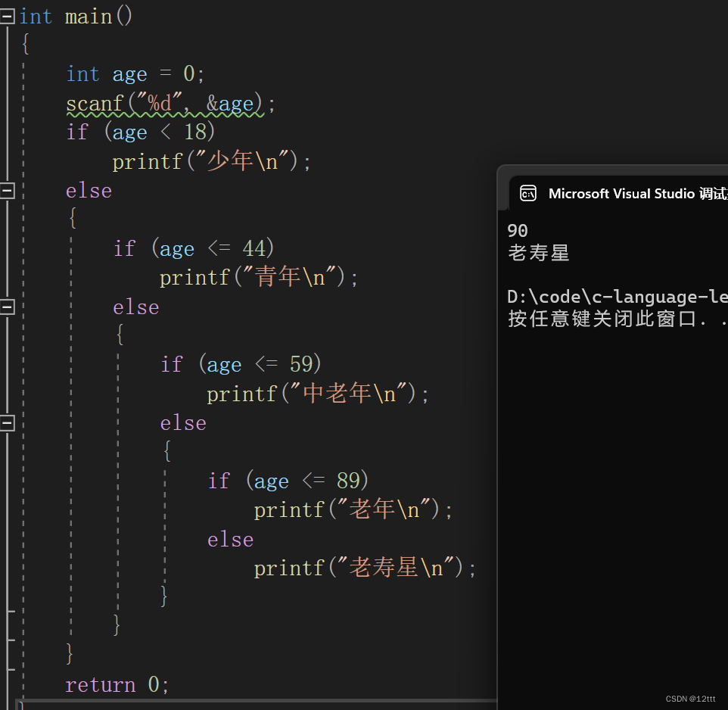Screen dimensions: 728x710
Task: Click the input value 90 in console
Action: (517, 231)
